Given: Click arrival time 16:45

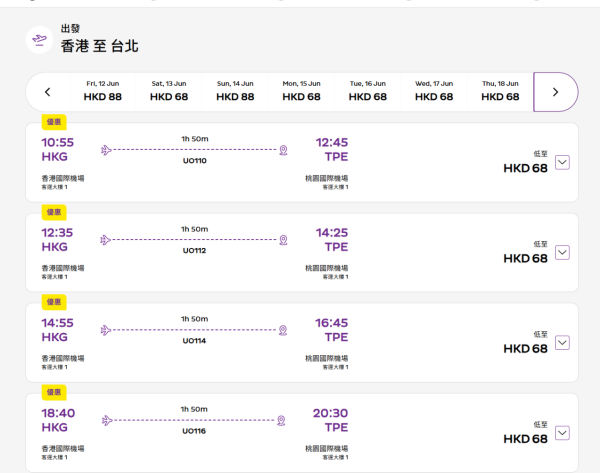Looking at the screenshot, I should 332,323.
